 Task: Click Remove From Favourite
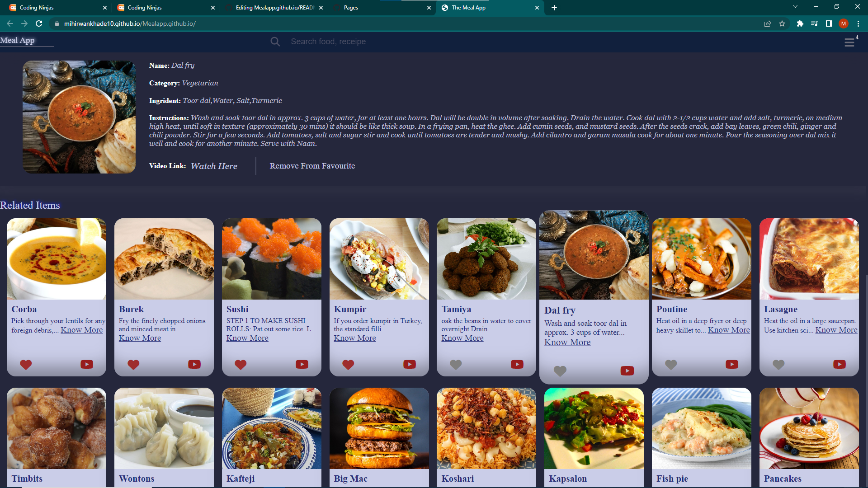click(x=312, y=166)
